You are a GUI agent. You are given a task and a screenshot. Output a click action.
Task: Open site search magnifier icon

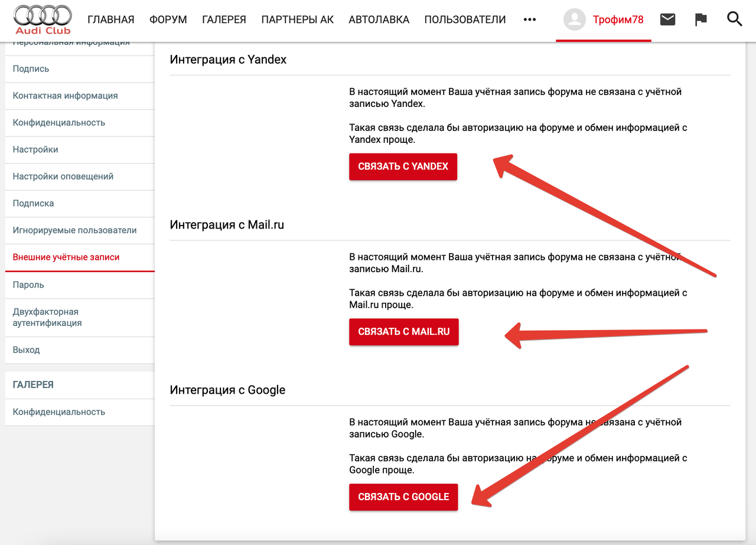pos(734,19)
